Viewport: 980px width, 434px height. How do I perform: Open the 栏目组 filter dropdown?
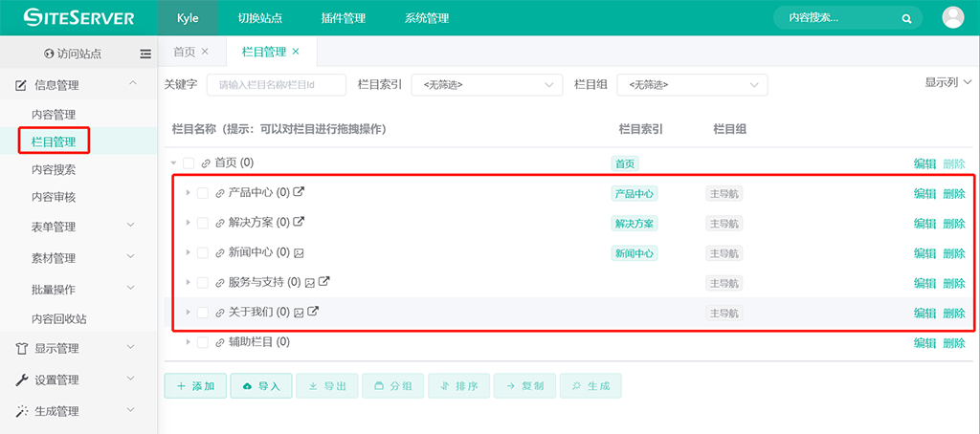692,85
